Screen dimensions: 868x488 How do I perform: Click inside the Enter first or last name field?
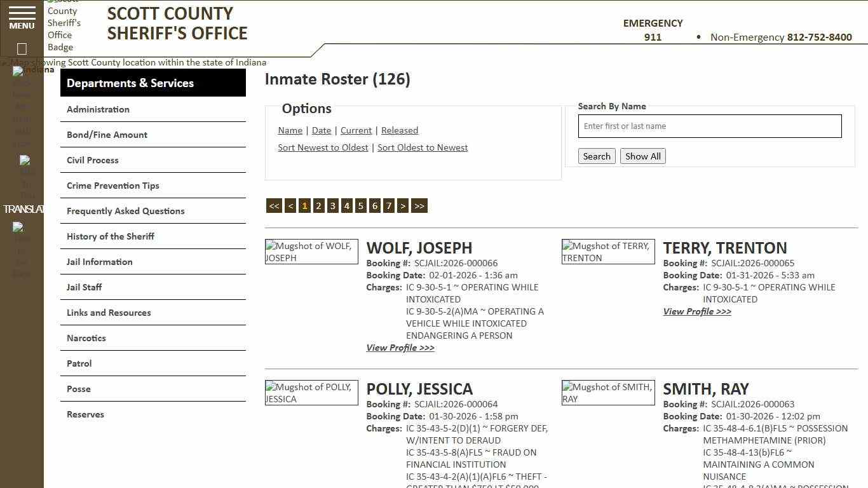709,126
